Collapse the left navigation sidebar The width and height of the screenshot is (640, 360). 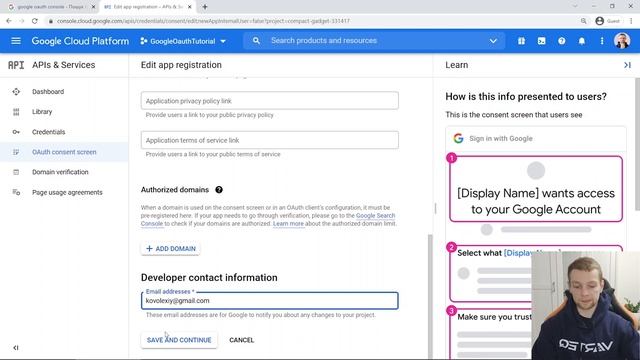point(16,348)
